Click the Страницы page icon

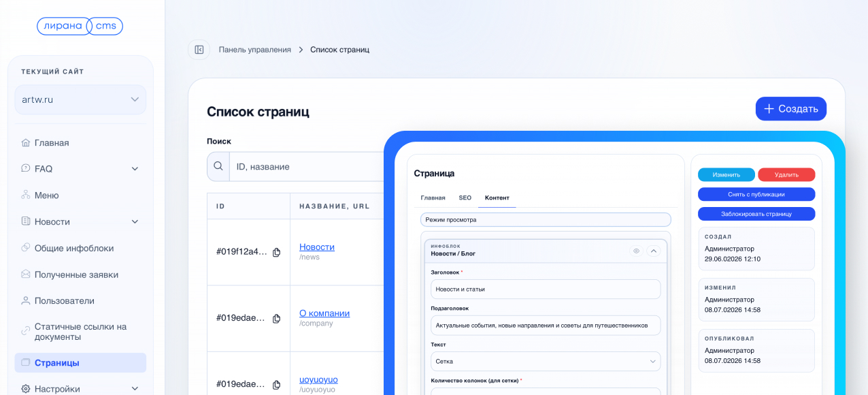26,363
